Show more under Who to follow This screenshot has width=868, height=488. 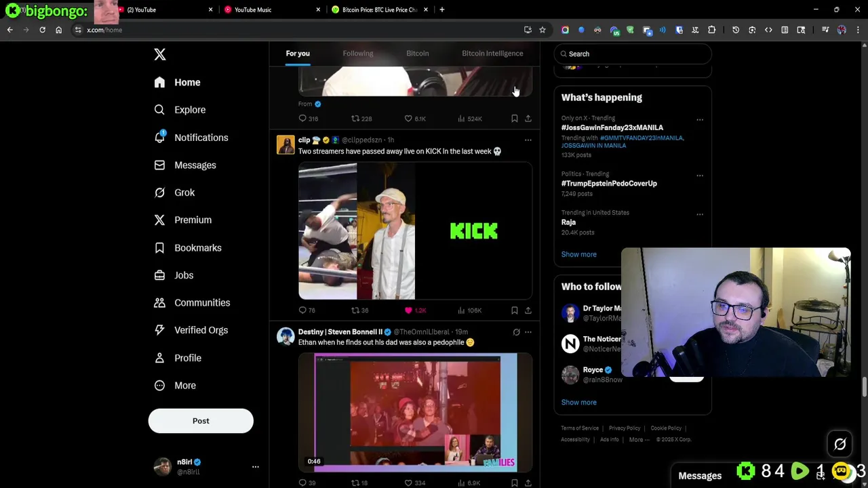tap(578, 403)
